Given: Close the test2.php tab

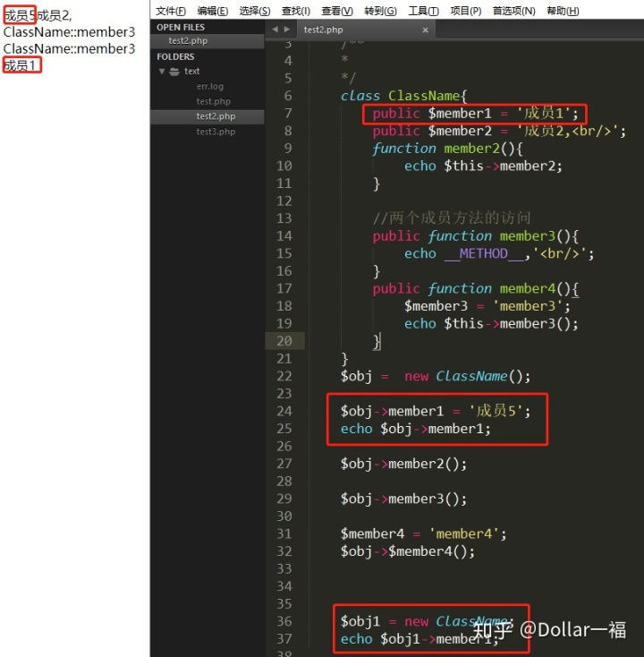Looking at the screenshot, I should (426, 30).
